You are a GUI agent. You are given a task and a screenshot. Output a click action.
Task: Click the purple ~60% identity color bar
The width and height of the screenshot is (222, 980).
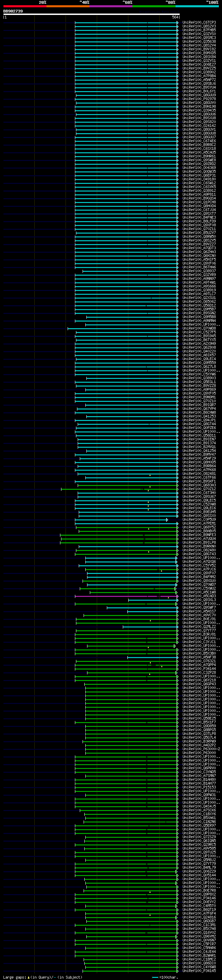111,6
